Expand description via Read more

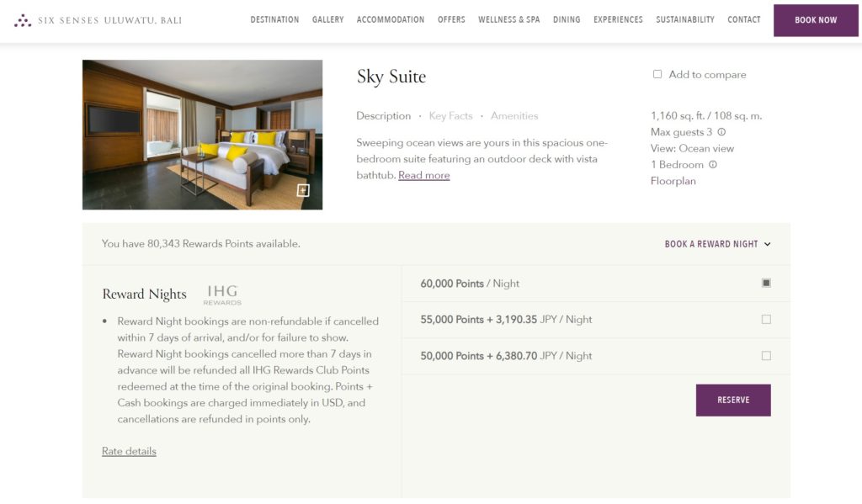(423, 175)
